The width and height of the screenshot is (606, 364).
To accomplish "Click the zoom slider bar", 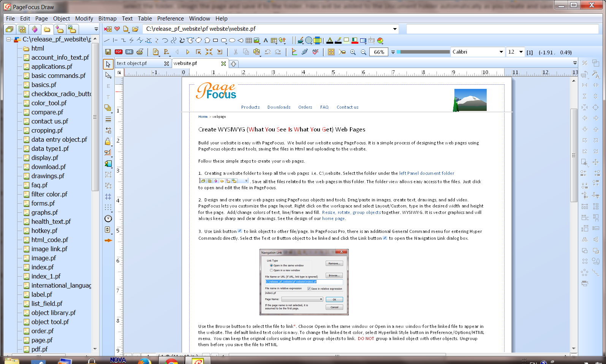I will point(422,52).
